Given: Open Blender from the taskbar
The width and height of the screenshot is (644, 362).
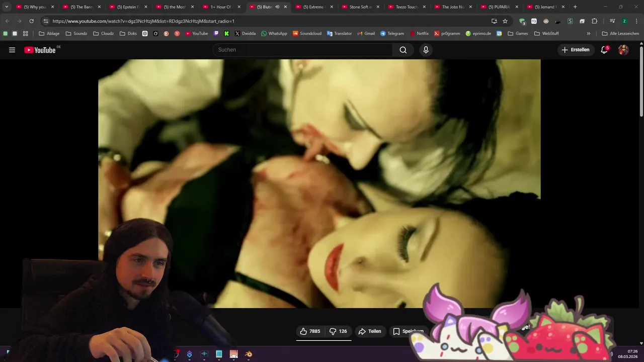Looking at the screenshot, I should click(249, 354).
